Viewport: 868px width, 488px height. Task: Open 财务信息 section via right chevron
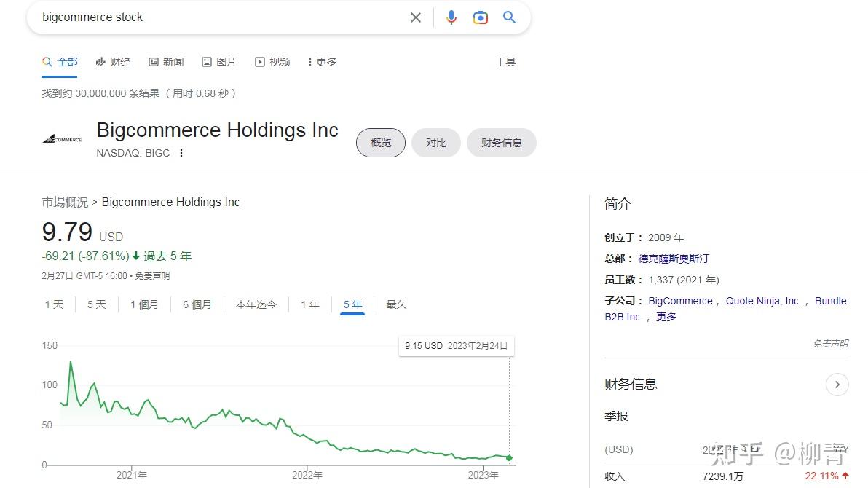[837, 385]
